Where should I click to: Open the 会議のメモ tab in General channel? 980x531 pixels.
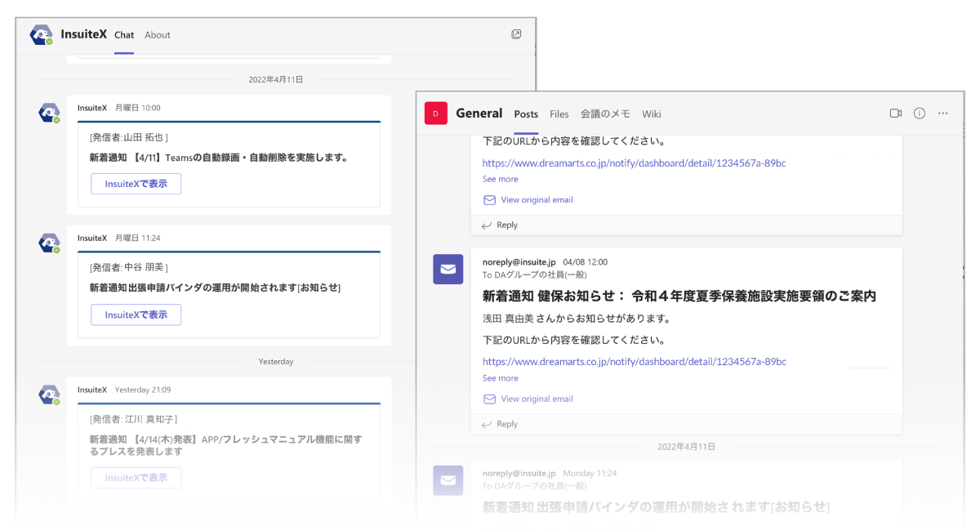605,114
